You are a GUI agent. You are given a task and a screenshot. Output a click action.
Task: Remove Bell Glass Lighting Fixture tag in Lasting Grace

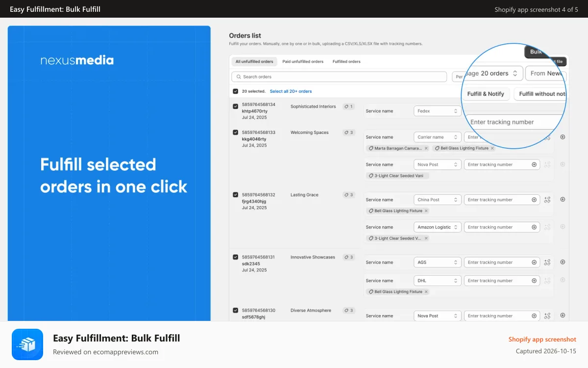coord(426,211)
